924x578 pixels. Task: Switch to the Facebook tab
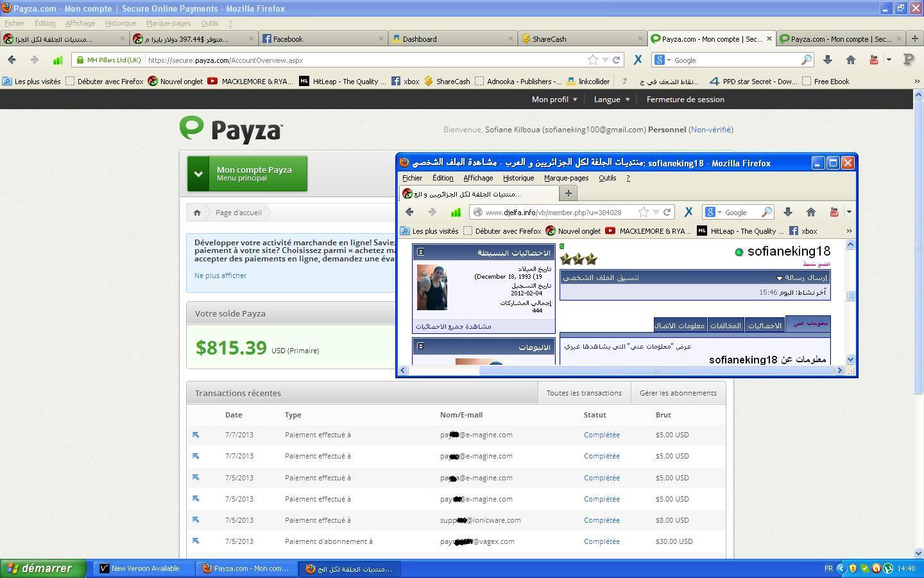click(x=323, y=39)
